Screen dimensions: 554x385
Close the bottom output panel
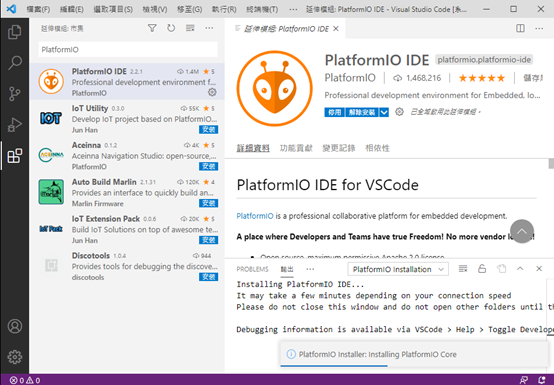coord(539,269)
